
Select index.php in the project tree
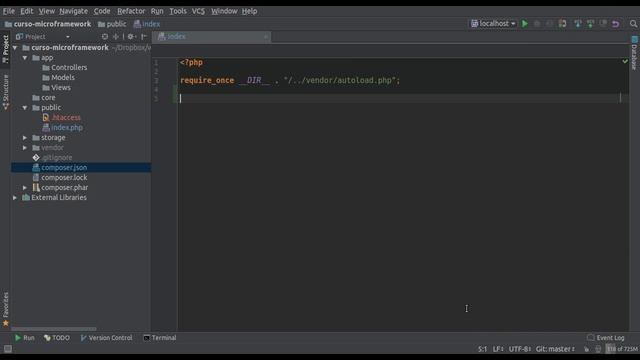(62, 128)
